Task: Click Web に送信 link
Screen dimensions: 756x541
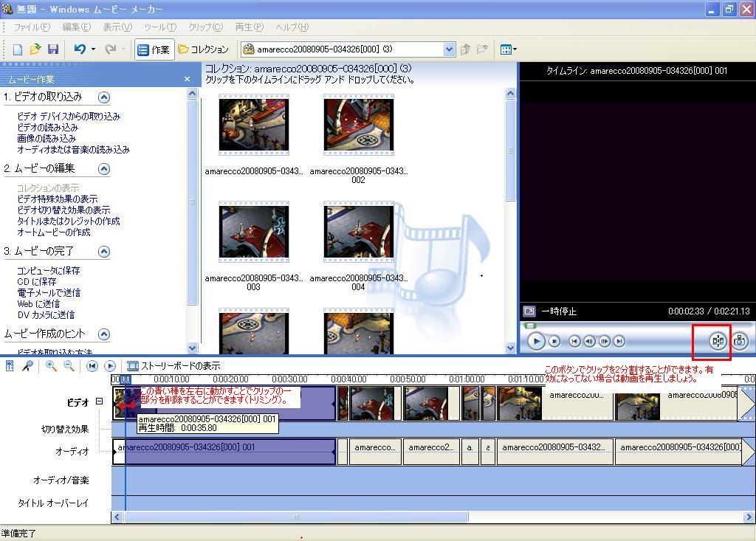Action: pos(38,304)
